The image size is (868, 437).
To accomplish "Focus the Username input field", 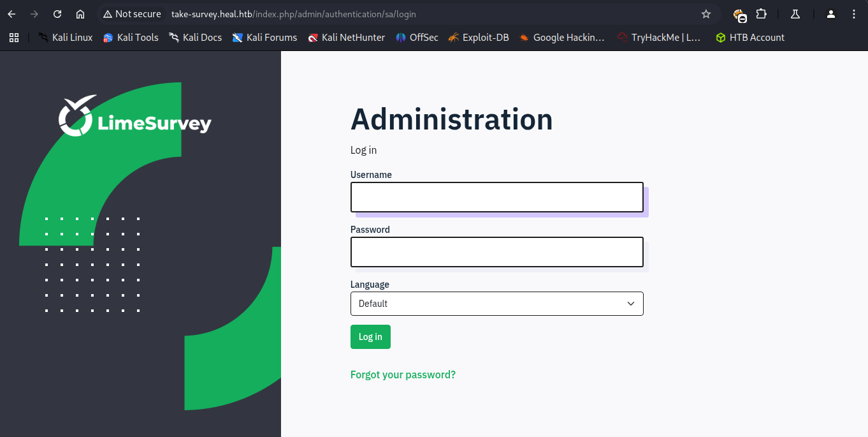I will [496, 197].
